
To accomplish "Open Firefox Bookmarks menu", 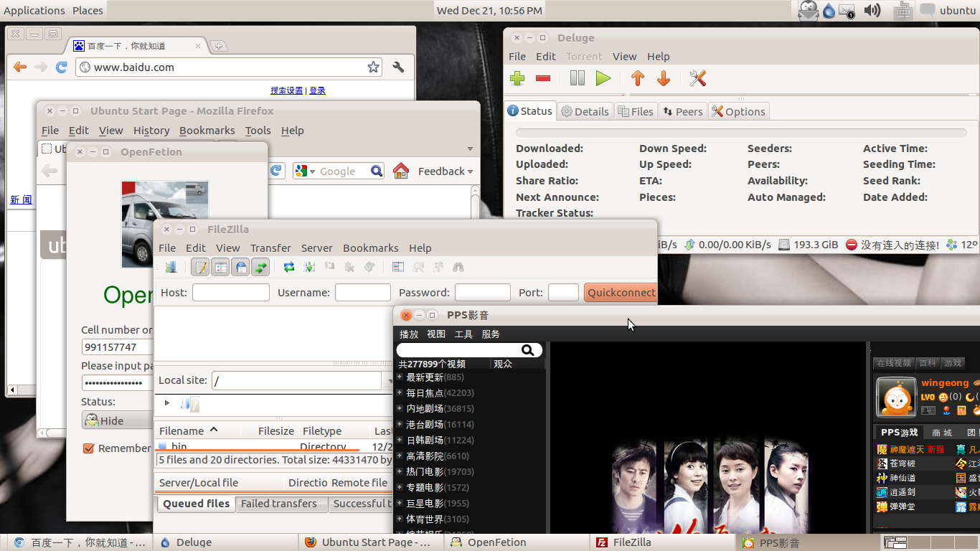I will (207, 130).
